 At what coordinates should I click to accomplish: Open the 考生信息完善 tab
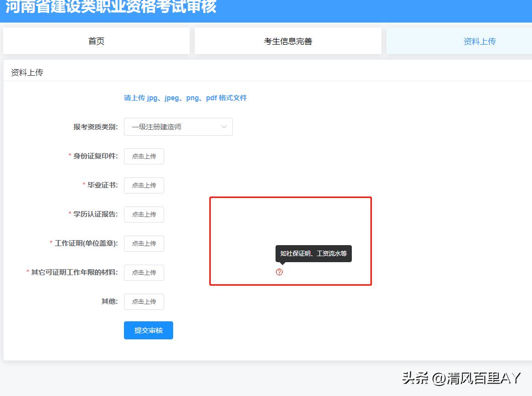click(289, 41)
